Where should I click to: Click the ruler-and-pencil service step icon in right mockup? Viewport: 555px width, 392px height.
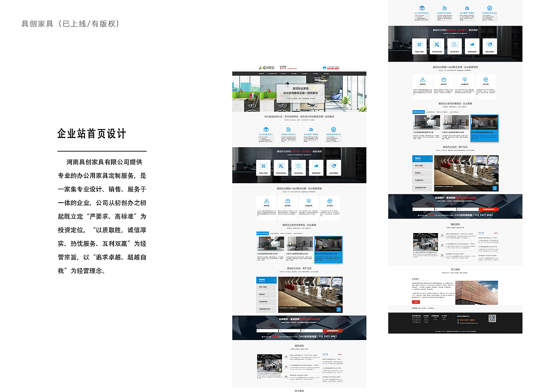419,45
